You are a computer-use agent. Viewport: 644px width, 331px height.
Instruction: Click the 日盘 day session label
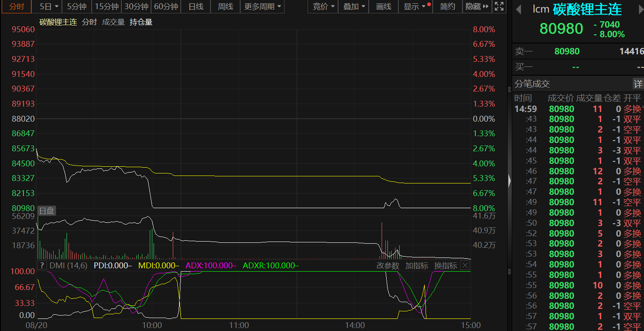tap(46, 211)
